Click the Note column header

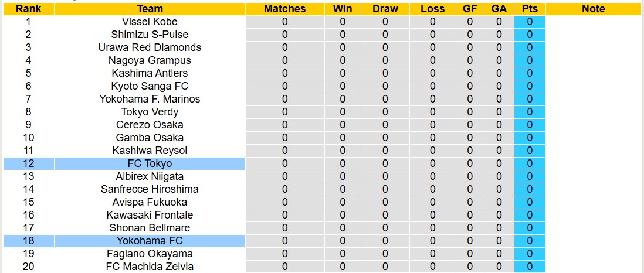[x=594, y=9]
